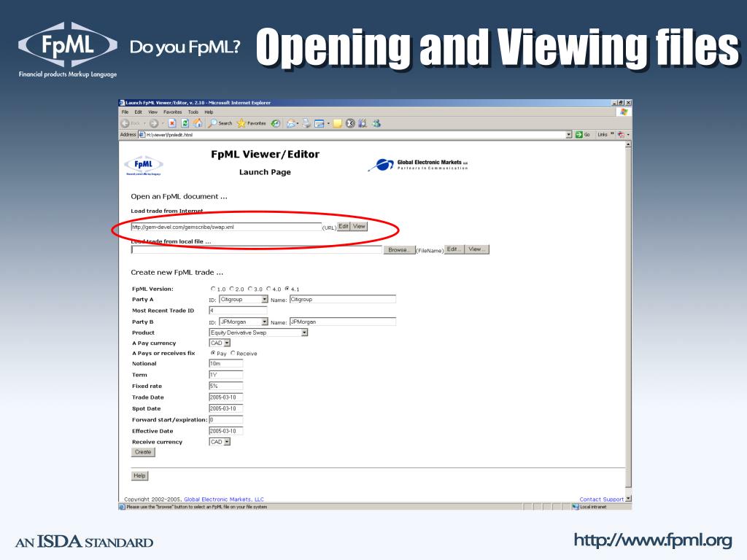
Task: Click the vertical scrollbar down arrow
Action: 628,498
